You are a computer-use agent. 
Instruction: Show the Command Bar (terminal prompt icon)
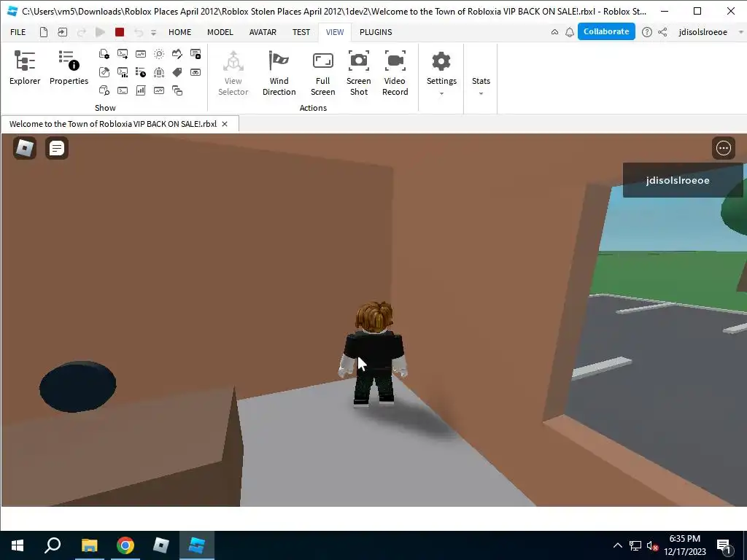click(x=123, y=90)
